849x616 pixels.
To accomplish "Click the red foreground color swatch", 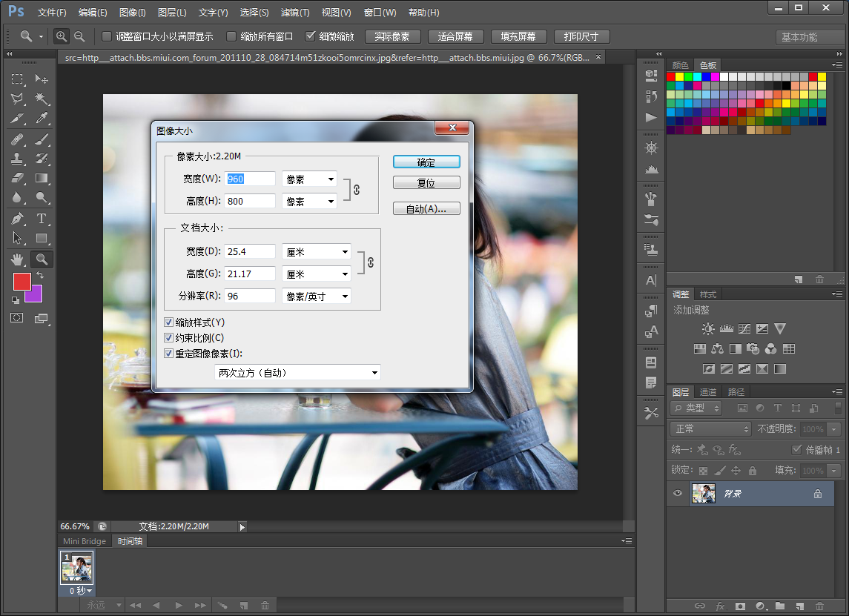I will point(22,282).
